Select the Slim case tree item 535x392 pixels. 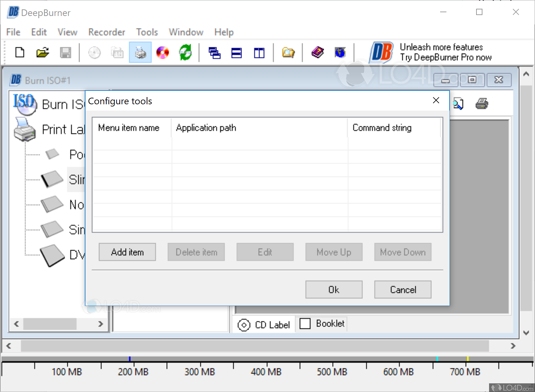click(x=76, y=180)
